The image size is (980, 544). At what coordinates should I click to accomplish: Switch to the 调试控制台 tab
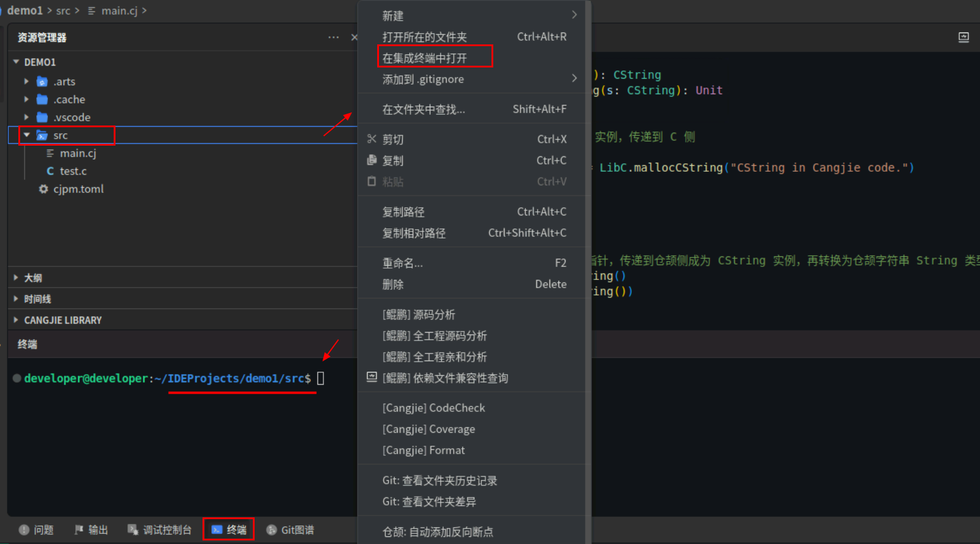(x=160, y=530)
